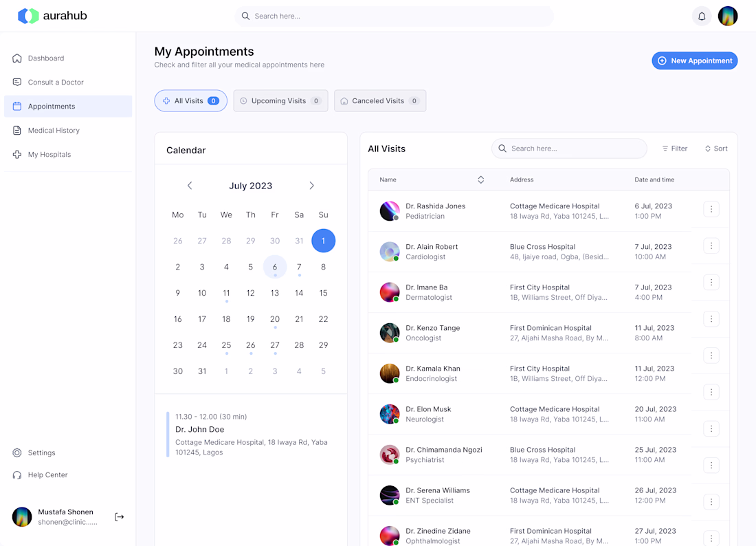
Task: Open options menu for Dr. Kamala Khan
Action: point(711,356)
